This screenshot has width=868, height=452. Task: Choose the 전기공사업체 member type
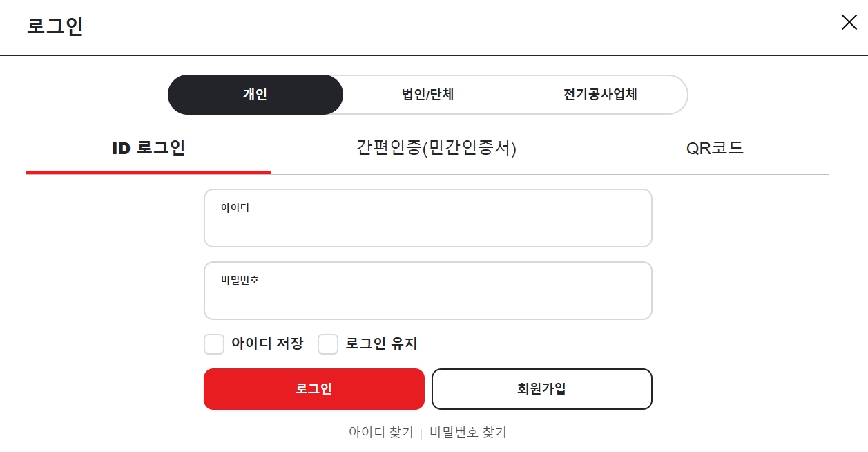[x=600, y=95]
